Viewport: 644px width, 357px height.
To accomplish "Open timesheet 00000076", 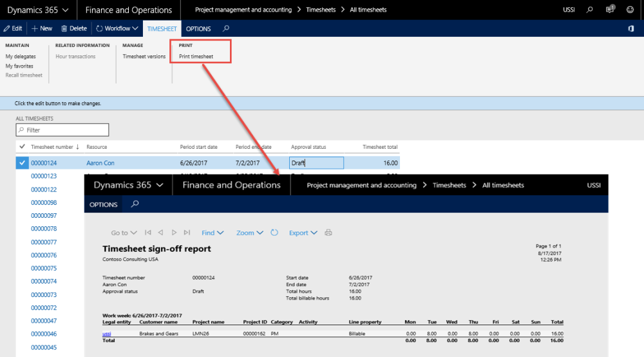I will tap(44, 255).
